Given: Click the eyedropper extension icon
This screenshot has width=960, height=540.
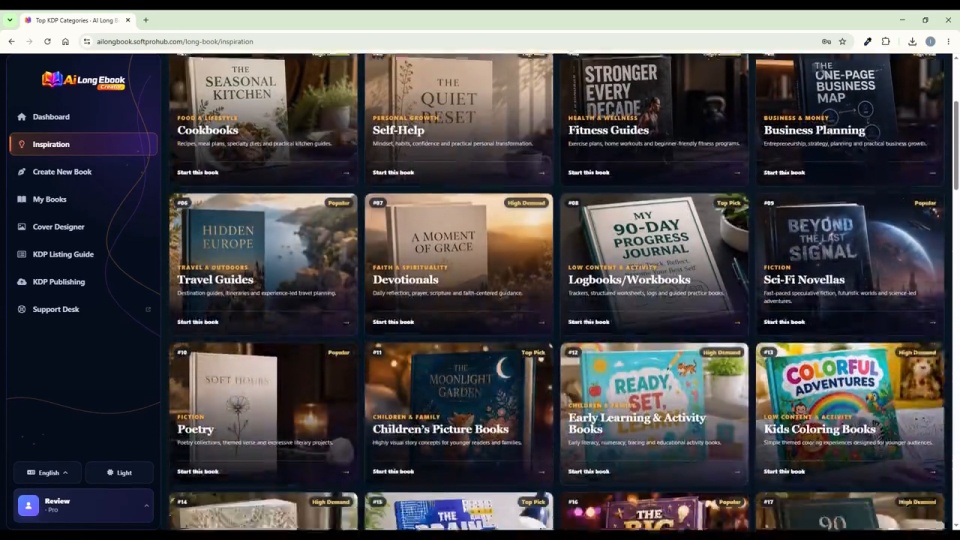Looking at the screenshot, I should pyautogui.click(x=868, y=42).
